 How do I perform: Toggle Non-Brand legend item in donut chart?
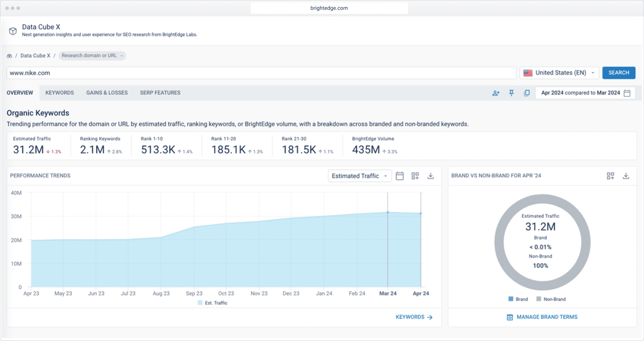pos(551,299)
